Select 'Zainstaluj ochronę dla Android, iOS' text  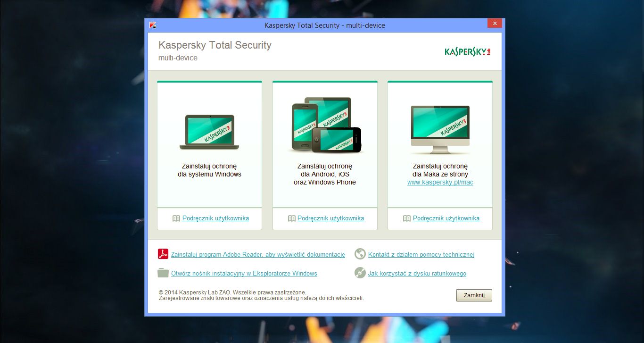point(325,170)
